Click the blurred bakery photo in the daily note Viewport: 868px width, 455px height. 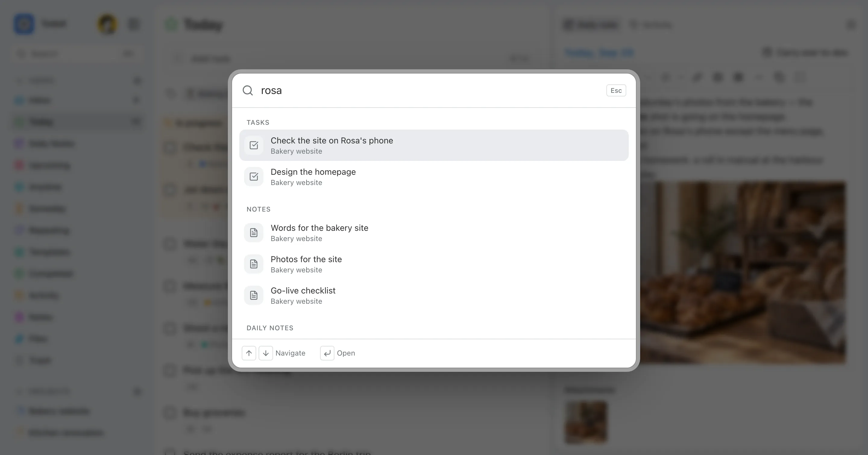[742, 273]
